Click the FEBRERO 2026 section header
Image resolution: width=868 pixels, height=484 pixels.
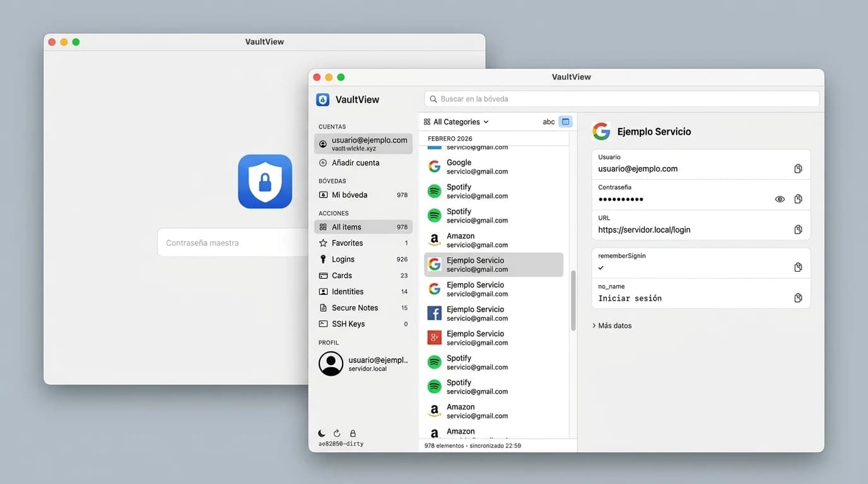click(450, 139)
